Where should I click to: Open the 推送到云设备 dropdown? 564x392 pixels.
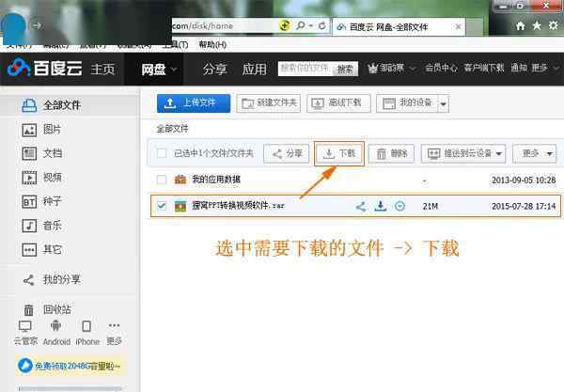(x=463, y=153)
